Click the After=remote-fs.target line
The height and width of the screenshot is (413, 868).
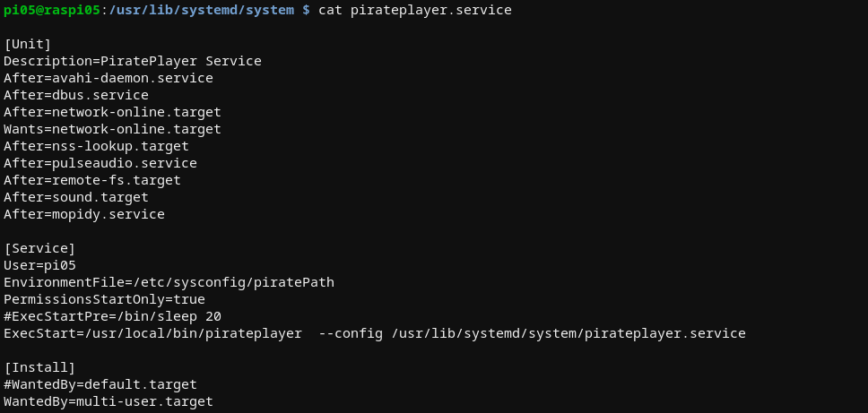coord(91,180)
